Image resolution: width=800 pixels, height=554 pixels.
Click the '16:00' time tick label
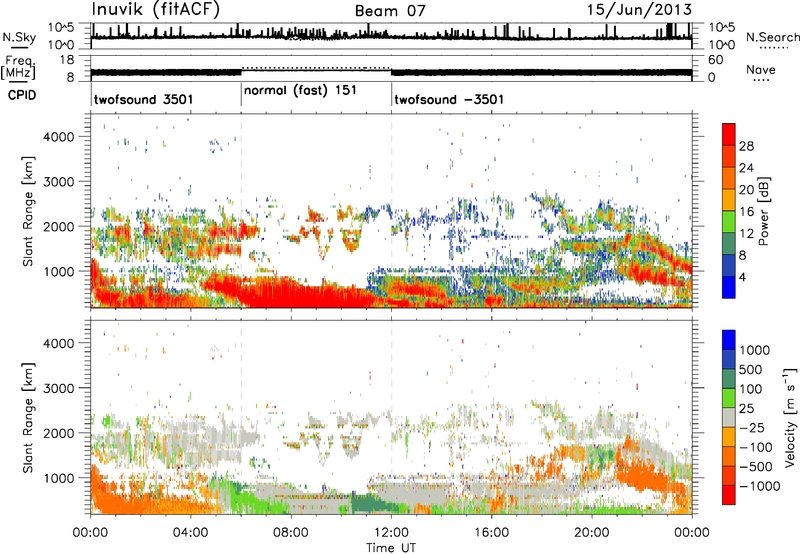(491, 533)
